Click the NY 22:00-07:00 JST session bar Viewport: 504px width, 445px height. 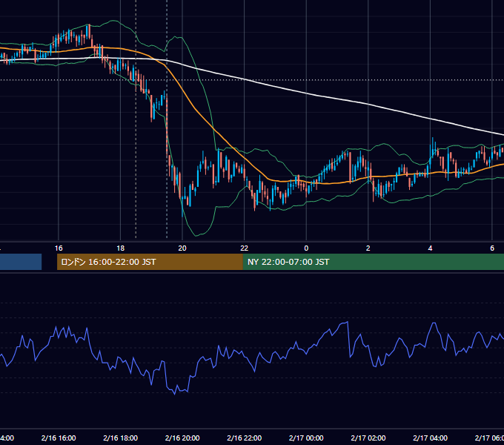[373, 262]
